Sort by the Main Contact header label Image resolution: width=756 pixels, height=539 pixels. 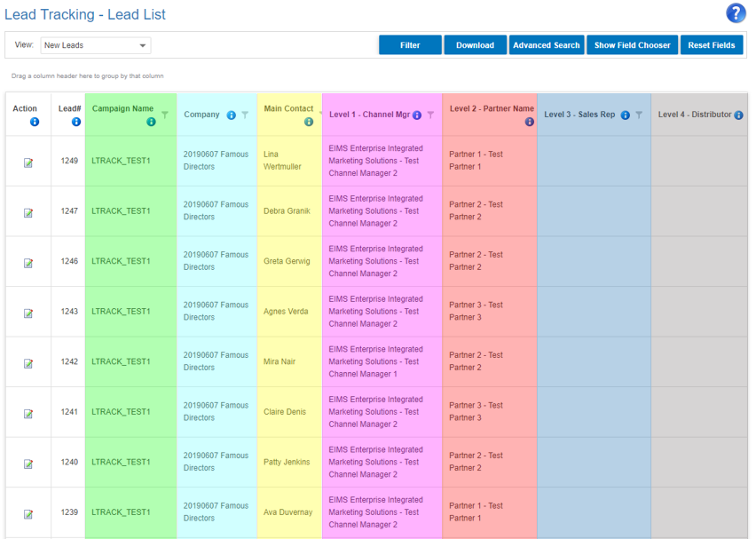(x=288, y=108)
